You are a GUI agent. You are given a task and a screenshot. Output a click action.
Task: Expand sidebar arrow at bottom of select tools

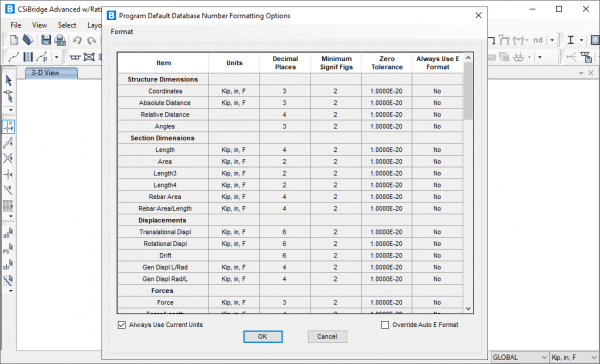pos(11,291)
